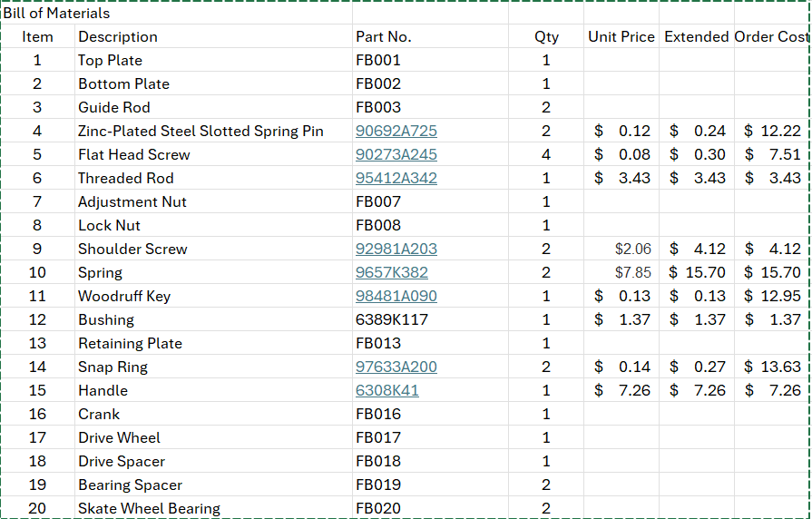Image resolution: width=812 pixels, height=519 pixels.
Task: Open the Handle part link 6308K41
Action: (x=386, y=390)
